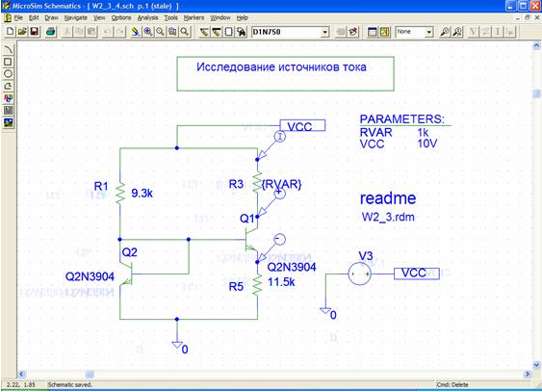Open the Tools menu

coord(170,17)
